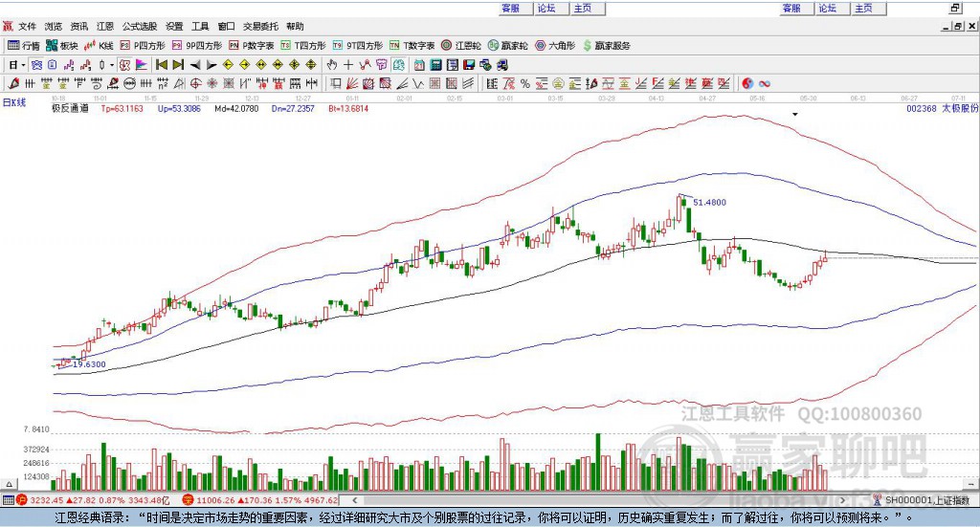Screen dimensions: 980x527
Task: Open 9T四方形 tool
Action: click(x=358, y=46)
